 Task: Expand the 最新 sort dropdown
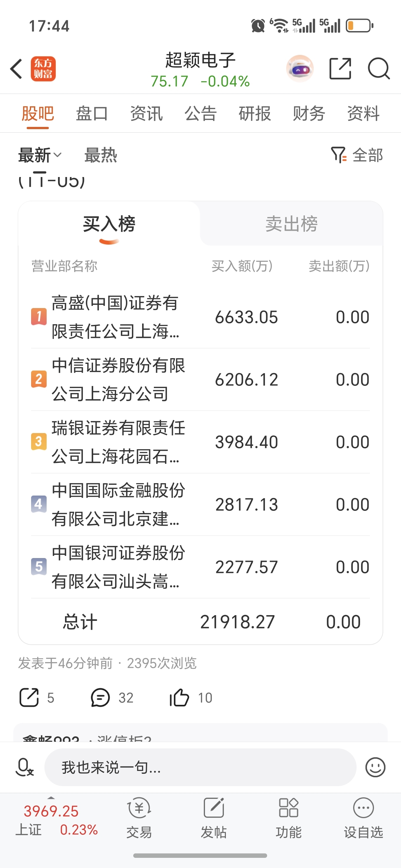[39, 155]
